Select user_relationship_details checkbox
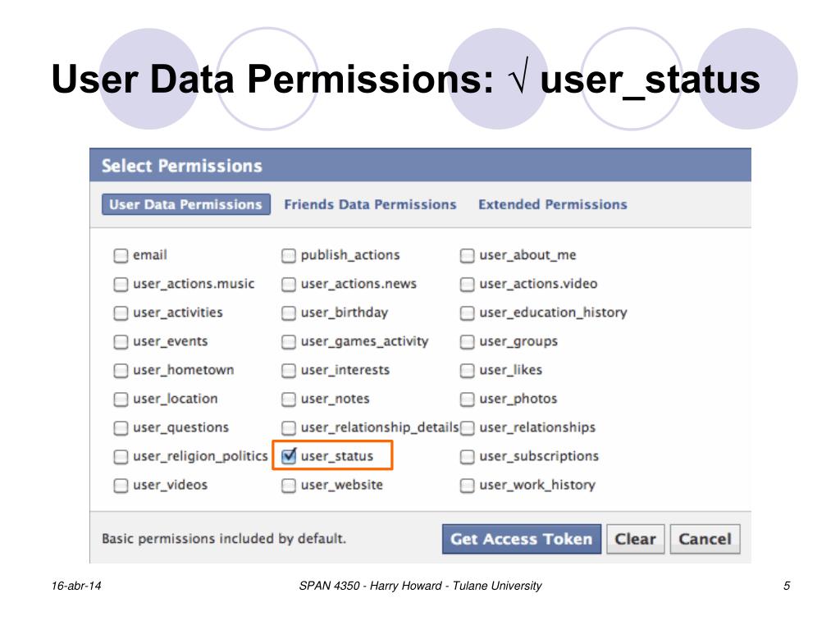 click(289, 427)
